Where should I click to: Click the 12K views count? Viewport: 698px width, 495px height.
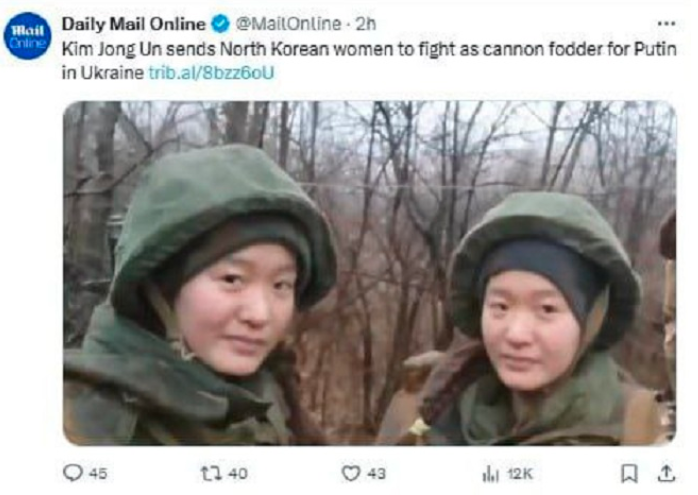pos(520,474)
